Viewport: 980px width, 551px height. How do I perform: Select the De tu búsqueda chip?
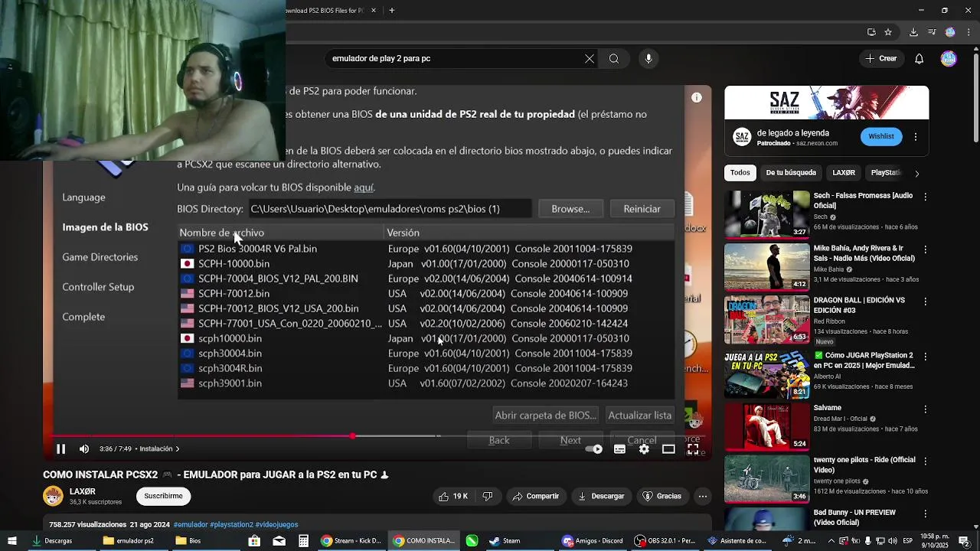[x=791, y=173]
